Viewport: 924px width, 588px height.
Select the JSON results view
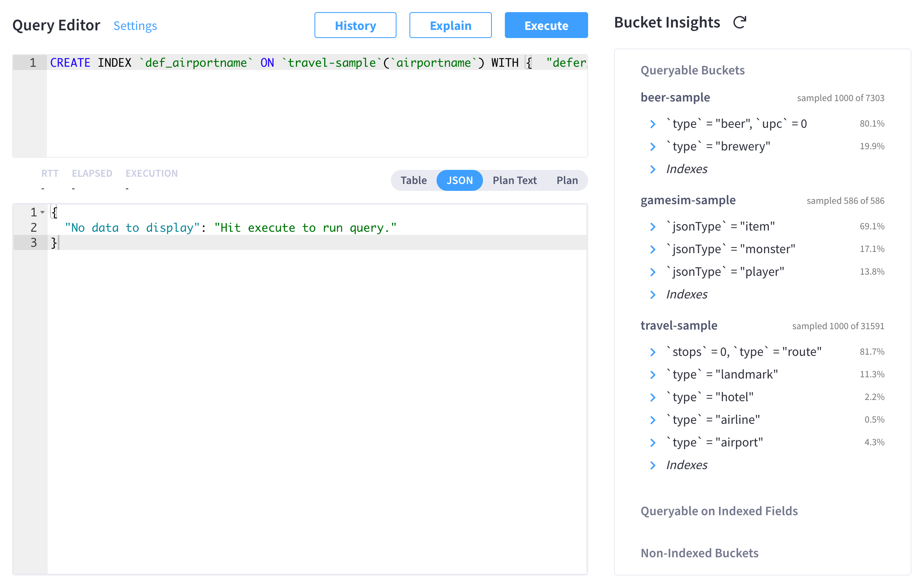[460, 180]
